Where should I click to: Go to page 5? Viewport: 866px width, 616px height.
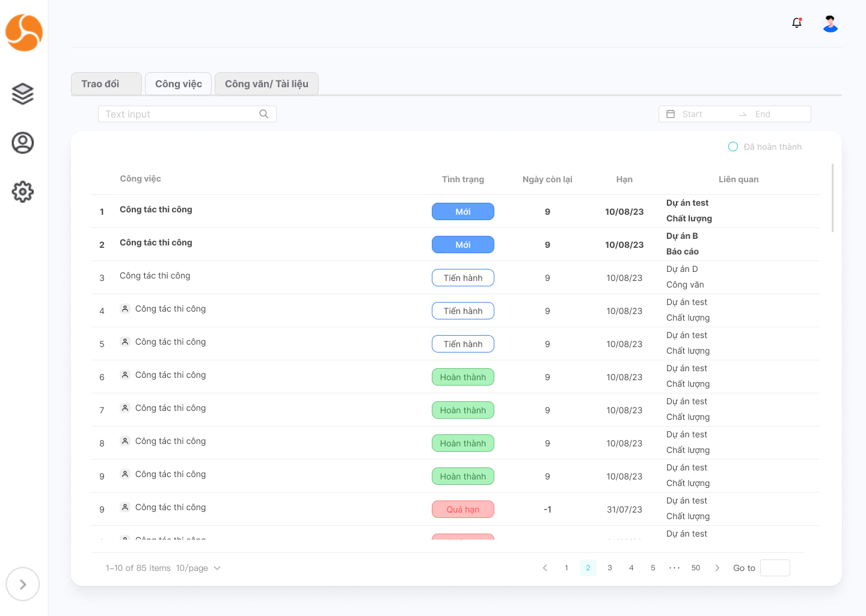(x=653, y=568)
